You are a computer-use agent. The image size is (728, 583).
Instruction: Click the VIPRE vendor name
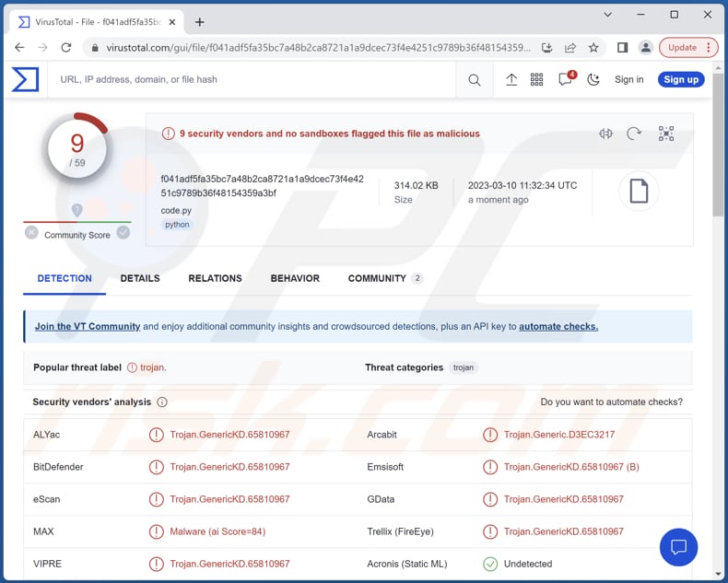pos(47,564)
